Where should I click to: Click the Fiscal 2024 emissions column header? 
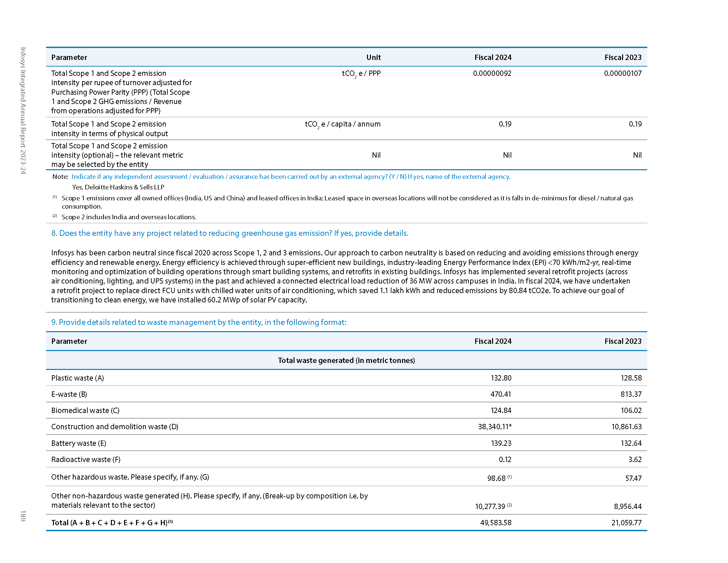tap(493, 57)
